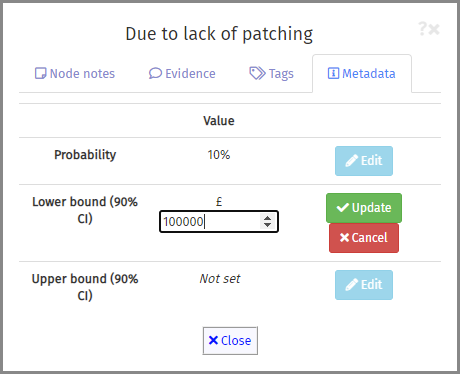Decrease lower bound with down arrow
Image resolution: width=460 pixels, height=374 pixels.
click(267, 225)
